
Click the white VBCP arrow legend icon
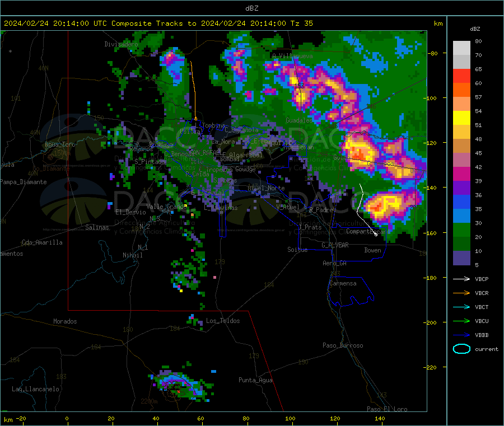click(461, 279)
